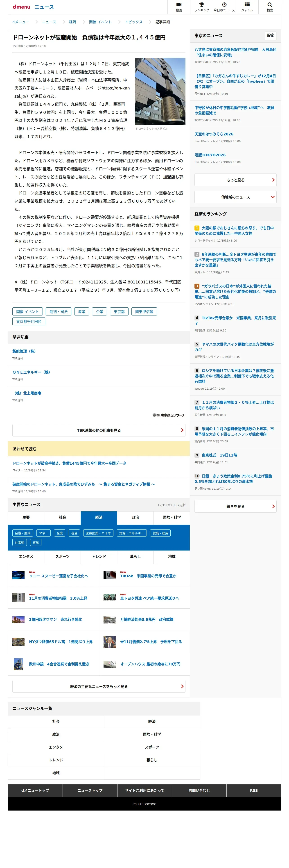Open オープンハウス 最初の給与に70万円
289x868 pixels.
point(150,664)
